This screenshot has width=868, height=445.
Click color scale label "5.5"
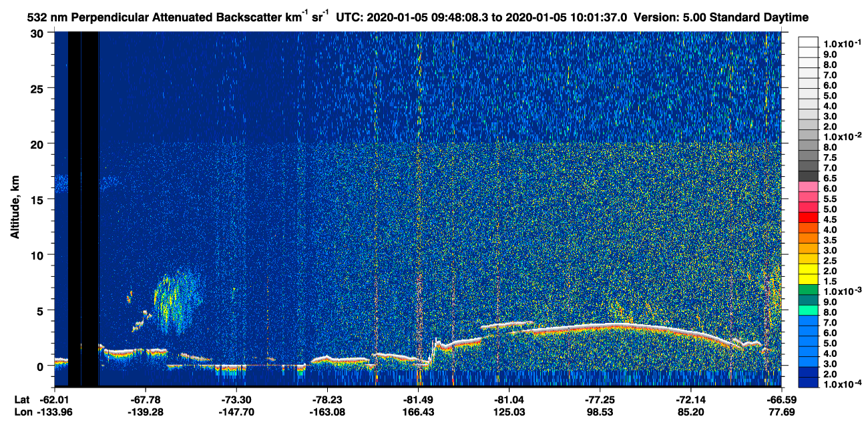click(831, 199)
